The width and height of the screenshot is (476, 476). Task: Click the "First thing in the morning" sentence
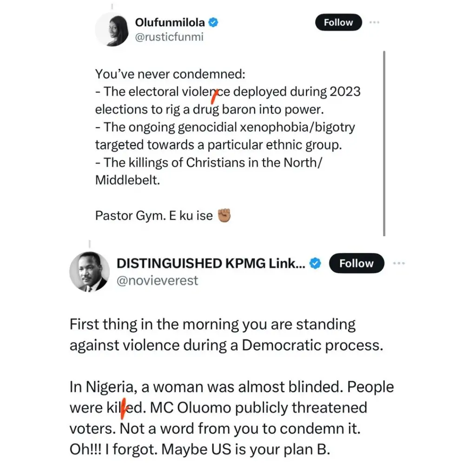pyautogui.click(x=212, y=324)
